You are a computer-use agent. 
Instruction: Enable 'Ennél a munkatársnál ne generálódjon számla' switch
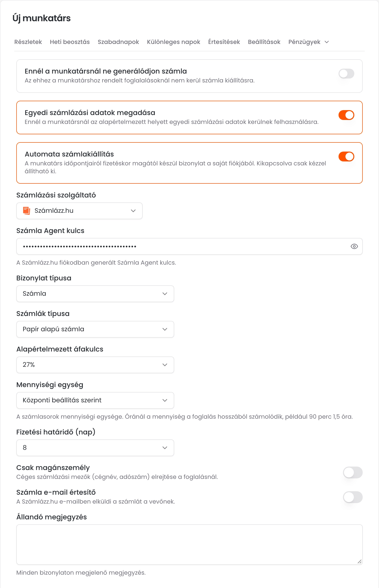coord(346,74)
